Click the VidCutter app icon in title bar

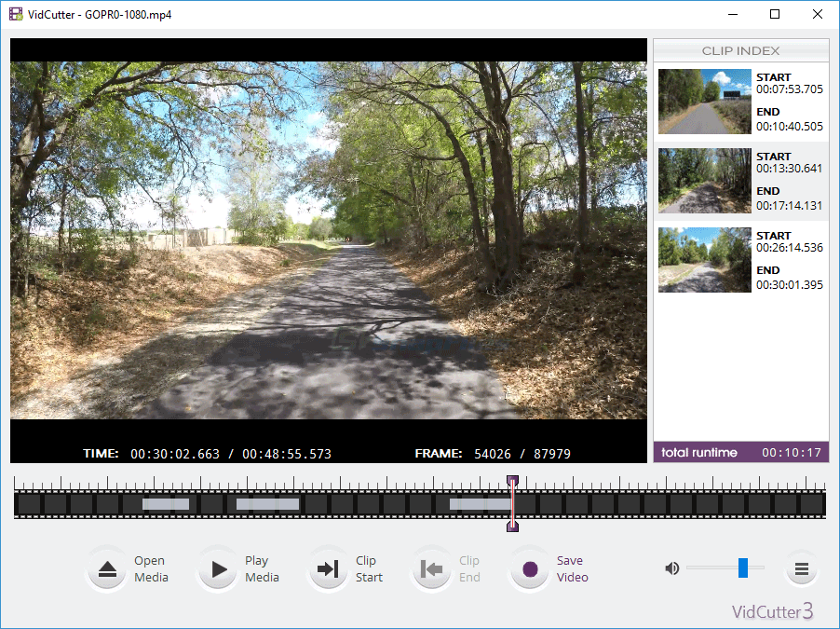pyautogui.click(x=16, y=15)
